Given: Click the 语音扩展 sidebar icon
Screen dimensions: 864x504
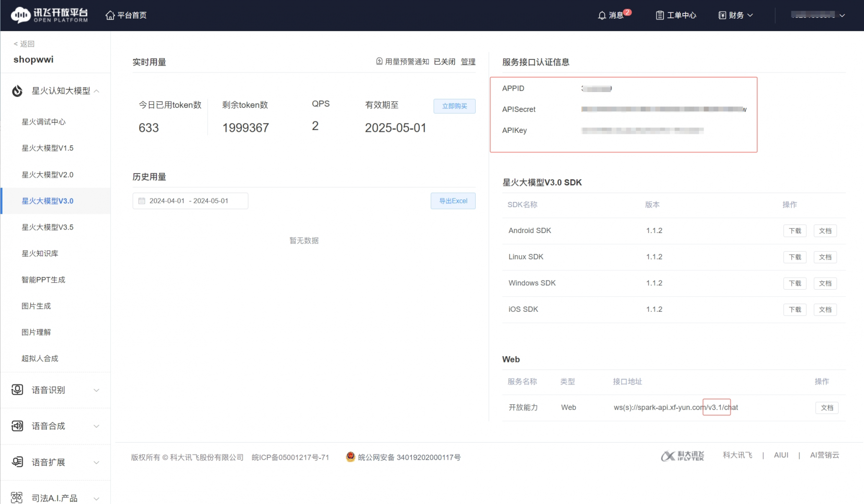Looking at the screenshot, I should [x=17, y=462].
